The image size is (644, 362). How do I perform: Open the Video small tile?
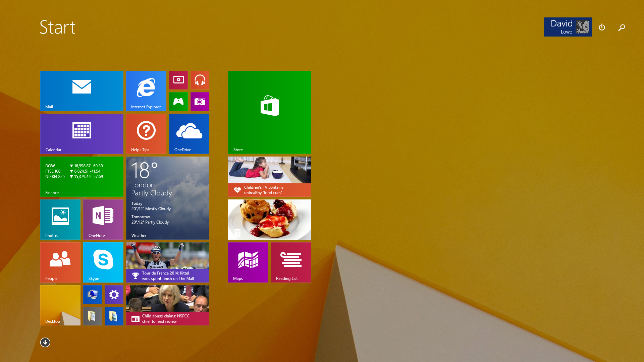coord(178,80)
